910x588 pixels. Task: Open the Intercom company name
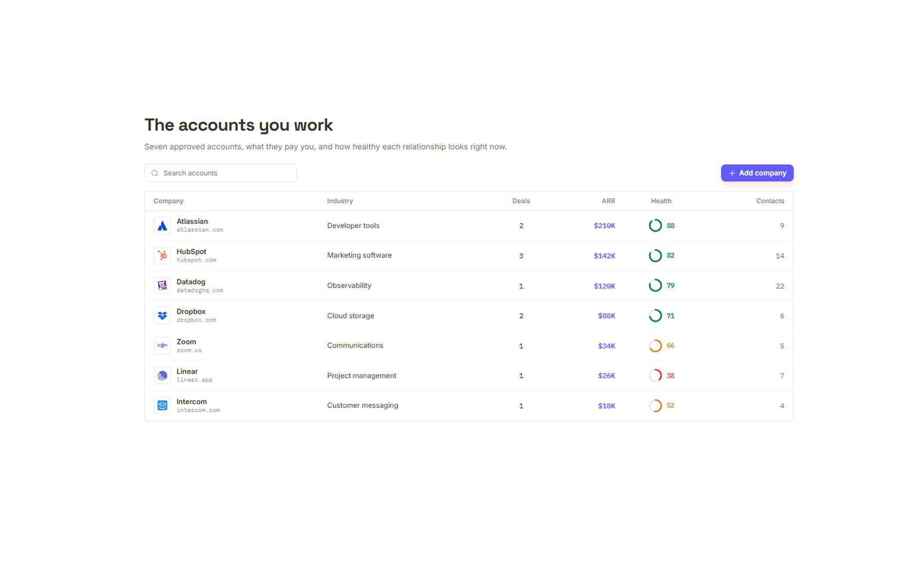[x=192, y=402]
